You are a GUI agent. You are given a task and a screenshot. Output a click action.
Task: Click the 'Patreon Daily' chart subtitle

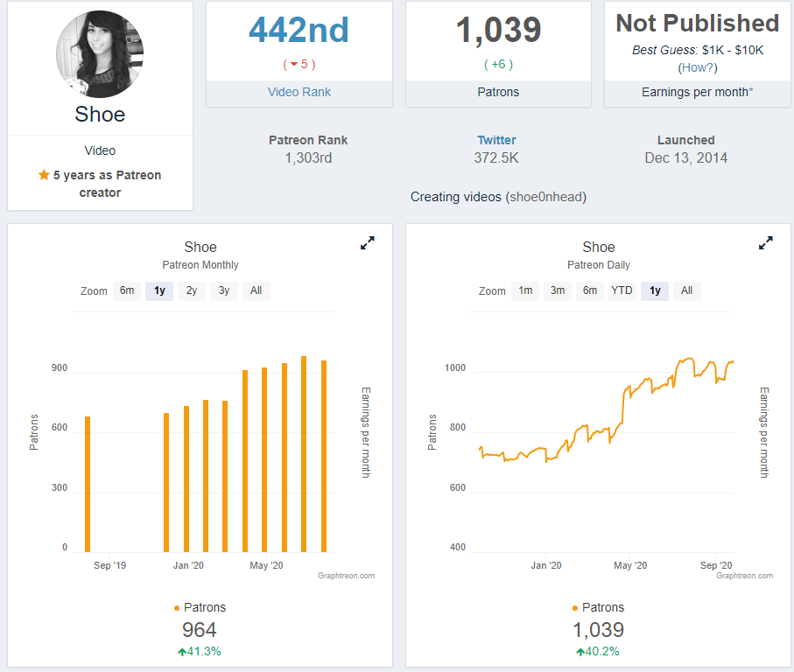(x=599, y=265)
